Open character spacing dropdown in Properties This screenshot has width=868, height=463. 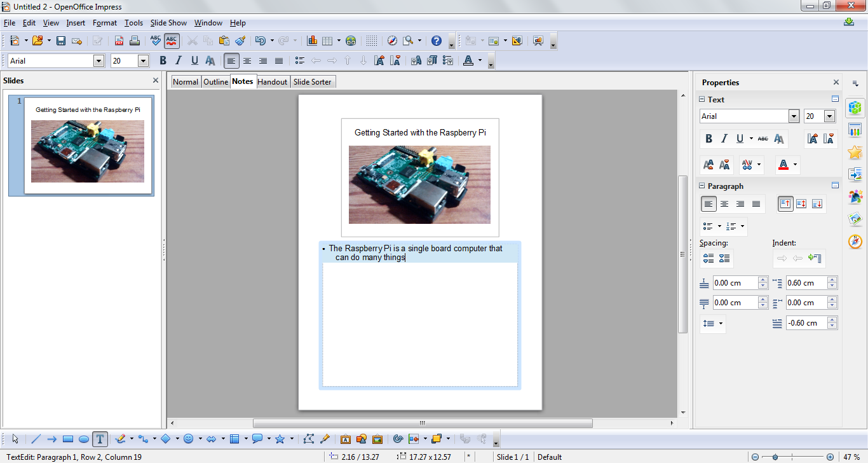pos(759,165)
